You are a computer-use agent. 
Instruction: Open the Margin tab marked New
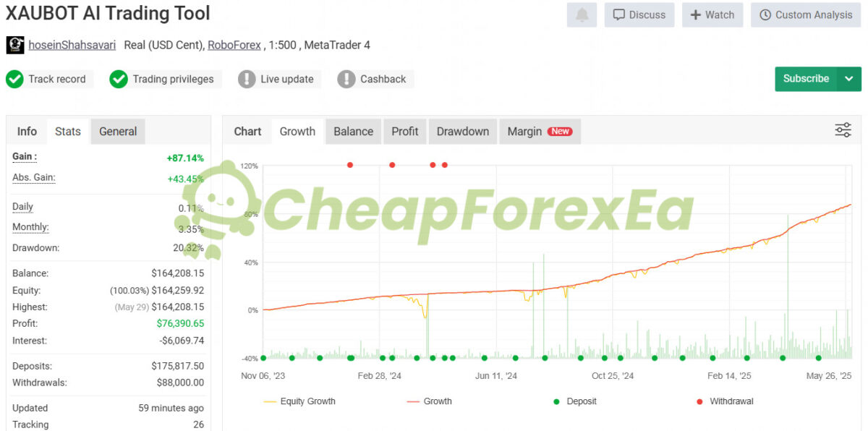[540, 132]
